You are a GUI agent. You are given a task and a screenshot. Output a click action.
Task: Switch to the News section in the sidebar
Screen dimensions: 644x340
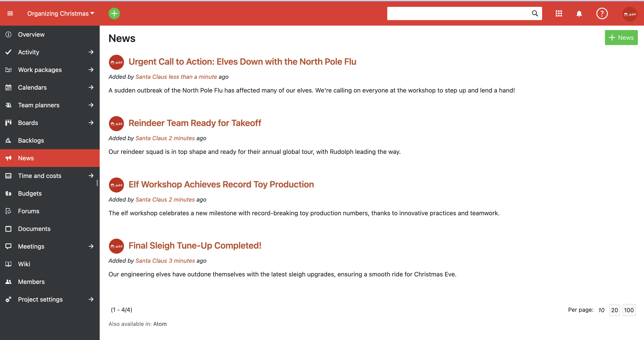point(26,158)
